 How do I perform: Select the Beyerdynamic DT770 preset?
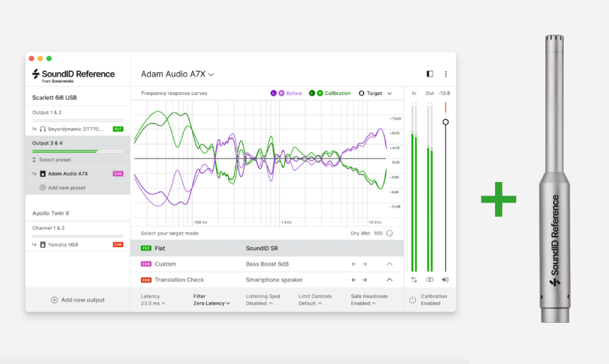pos(78,129)
